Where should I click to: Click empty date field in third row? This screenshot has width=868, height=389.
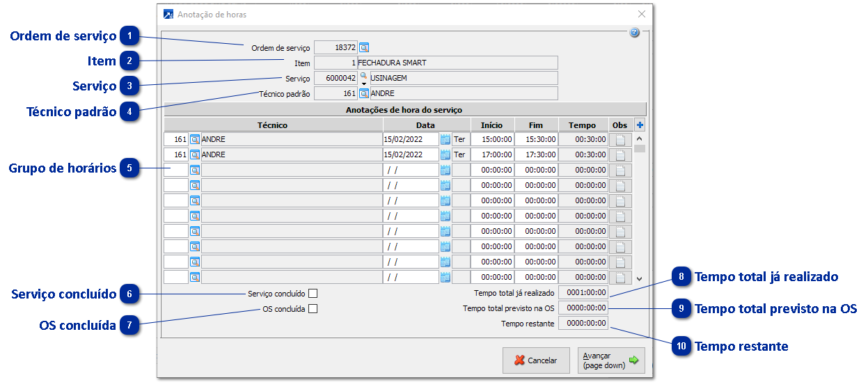(x=411, y=170)
